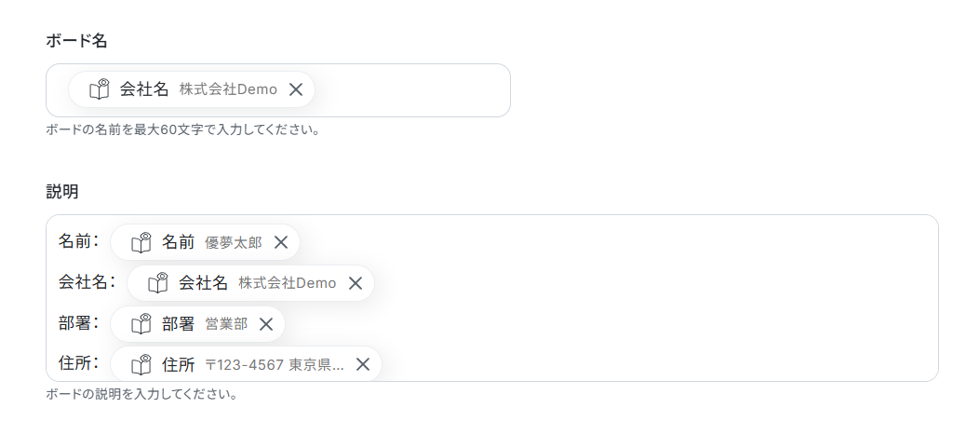
Task: Click the 会社名: prefix text in 説明
Action: [87, 281]
